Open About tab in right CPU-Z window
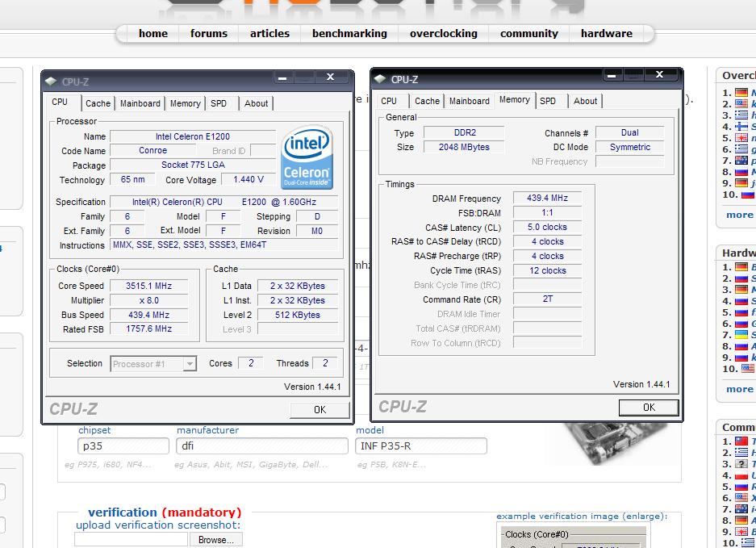 [585, 101]
